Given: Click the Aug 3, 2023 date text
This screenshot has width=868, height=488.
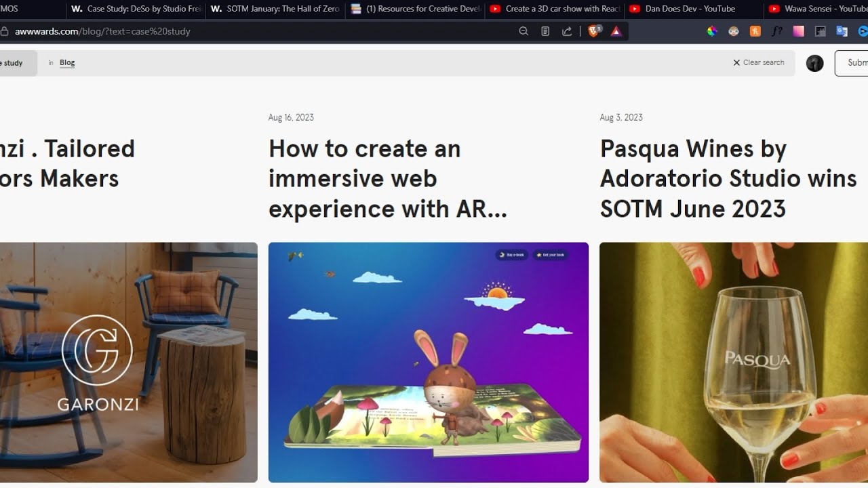Looking at the screenshot, I should click(x=621, y=117).
